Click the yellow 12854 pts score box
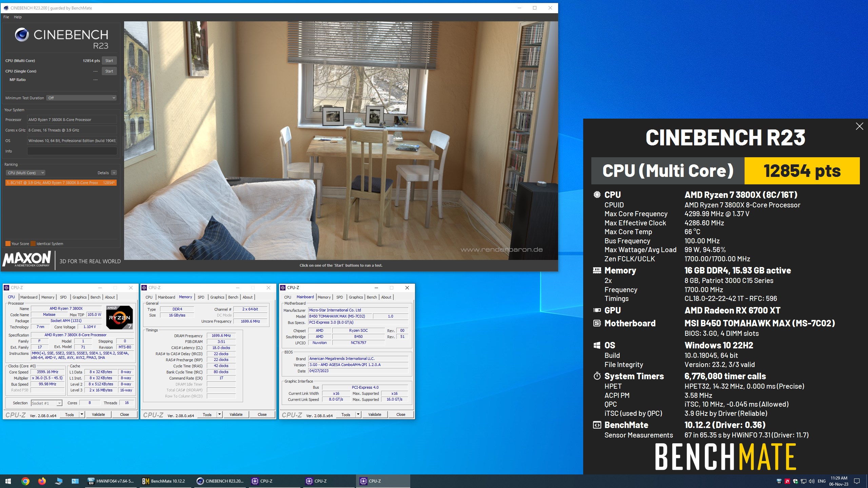This screenshot has width=868, height=488. (x=802, y=171)
